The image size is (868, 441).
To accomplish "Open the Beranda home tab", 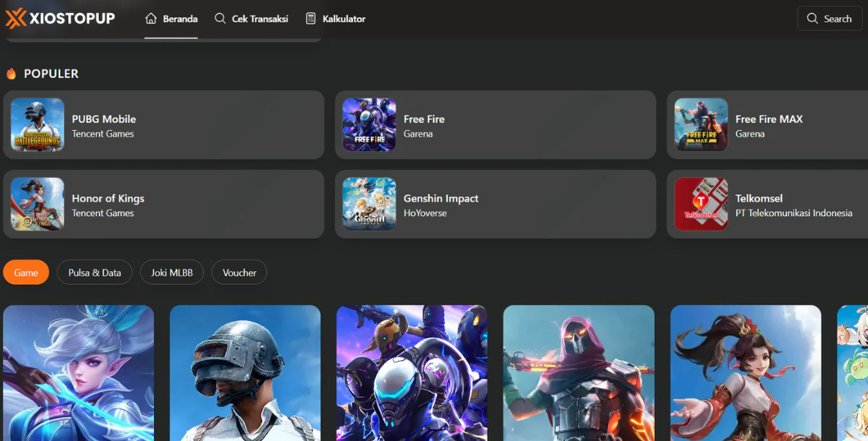I will [x=171, y=19].
